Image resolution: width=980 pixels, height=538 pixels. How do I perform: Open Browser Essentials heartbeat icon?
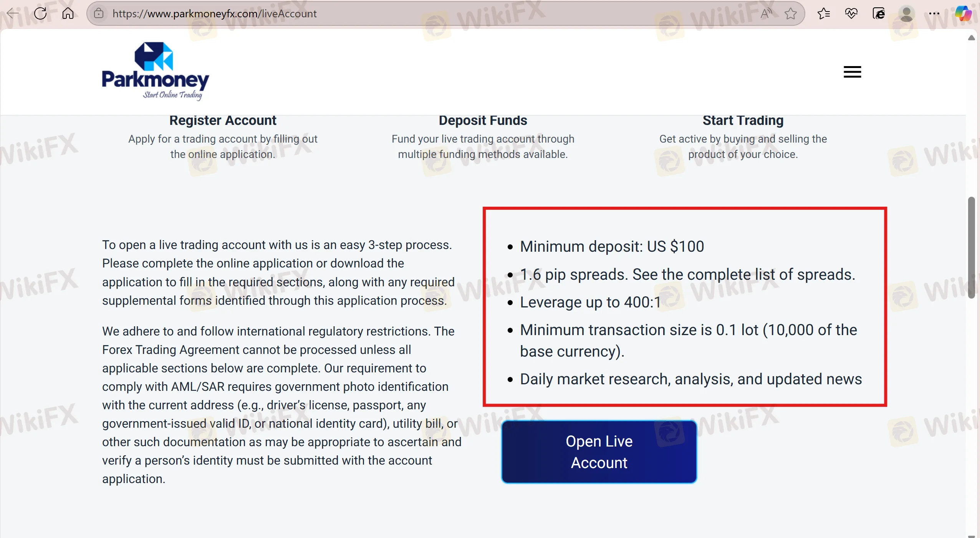851,13
